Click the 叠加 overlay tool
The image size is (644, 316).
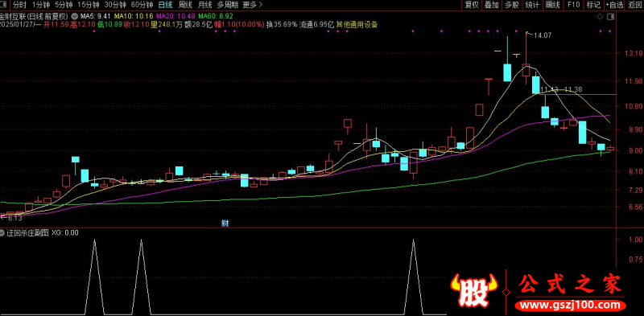[x=491, y=5]
